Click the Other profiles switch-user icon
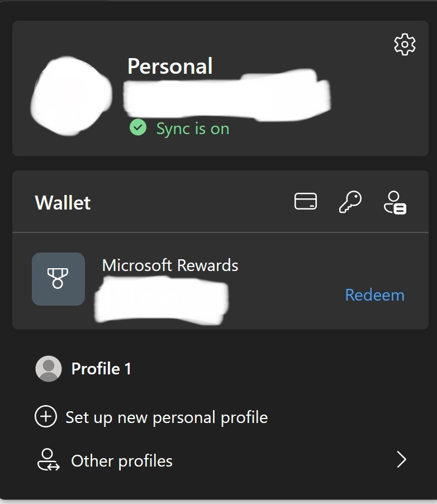The width and height of the screenshot is (437, 504). (x=48, y=460)
